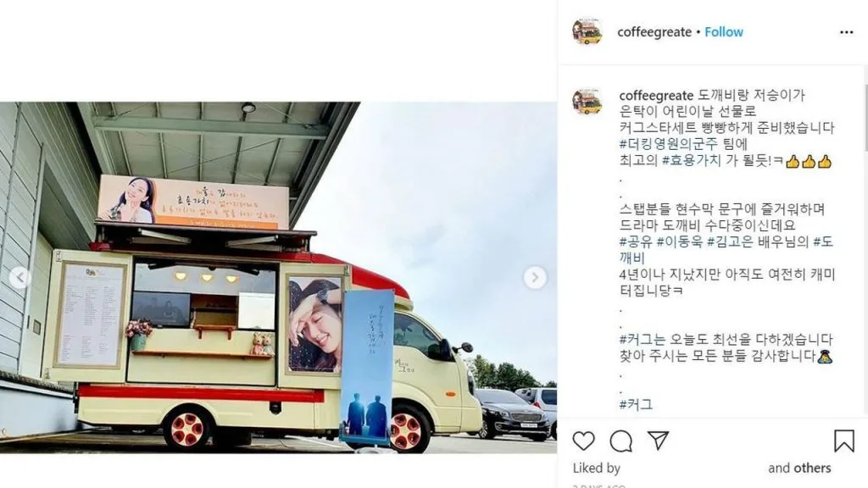The width and height of the screenshot is (868, 488).
Task: Open the #이동욱 hashtag
Action: [680, 241]
